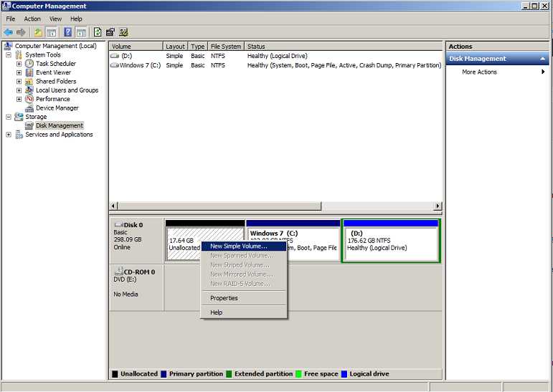The width and height of the screenshot is (553, 392).
Task: Expand the Performance node
Action: point(19,99)
